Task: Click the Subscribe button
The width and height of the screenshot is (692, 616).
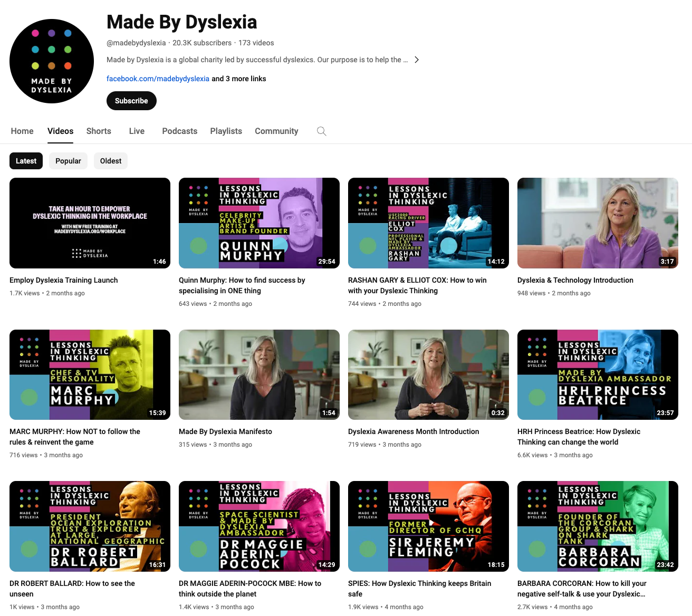Action: click(131, 101)
